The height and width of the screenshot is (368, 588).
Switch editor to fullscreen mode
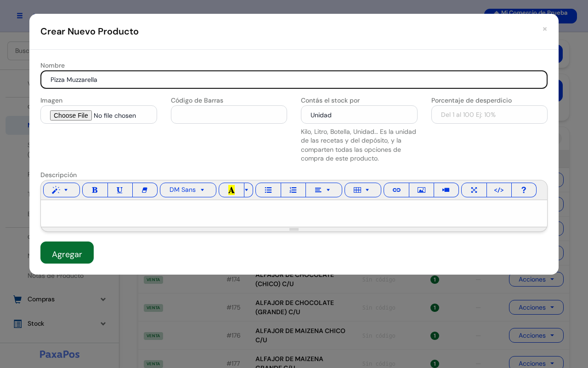point(474,190)
